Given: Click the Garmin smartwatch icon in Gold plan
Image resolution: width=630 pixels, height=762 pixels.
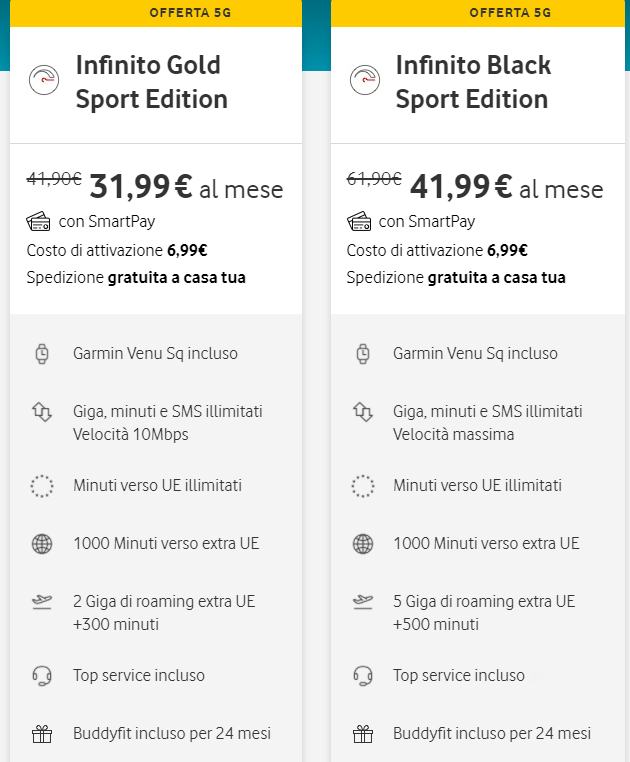Looking at the screenshot, I should [x=42, y=353].
